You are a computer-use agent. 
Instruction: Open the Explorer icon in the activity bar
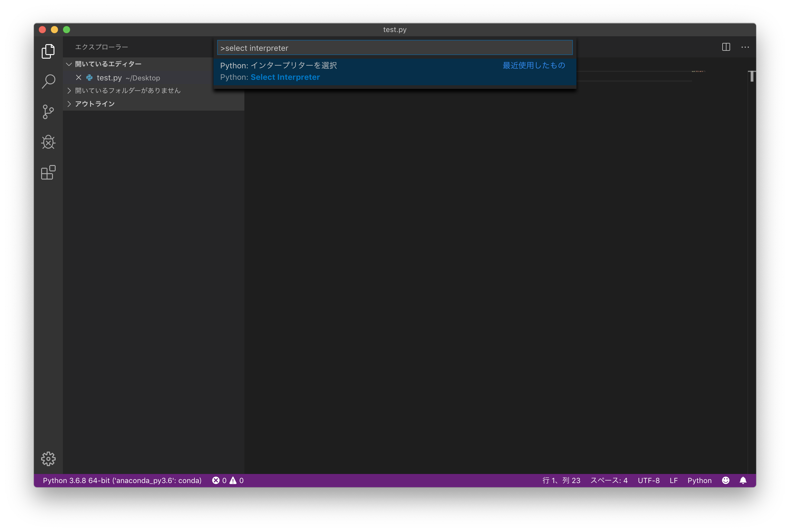tap(48, 51)
